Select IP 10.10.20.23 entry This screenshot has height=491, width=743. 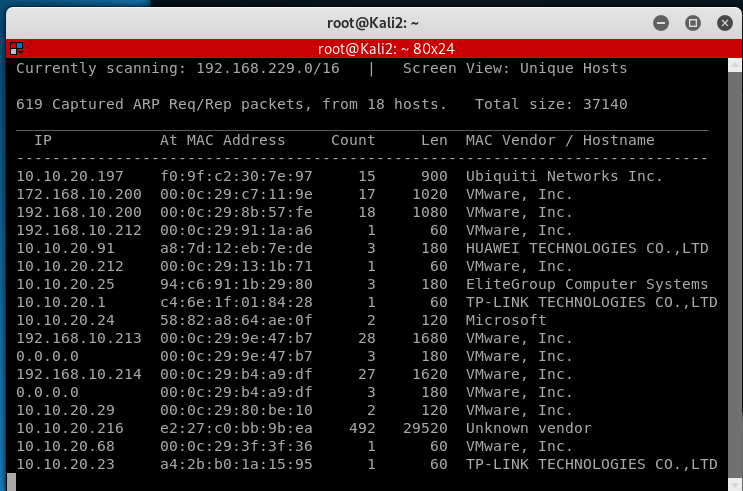(x=65, y=464)
